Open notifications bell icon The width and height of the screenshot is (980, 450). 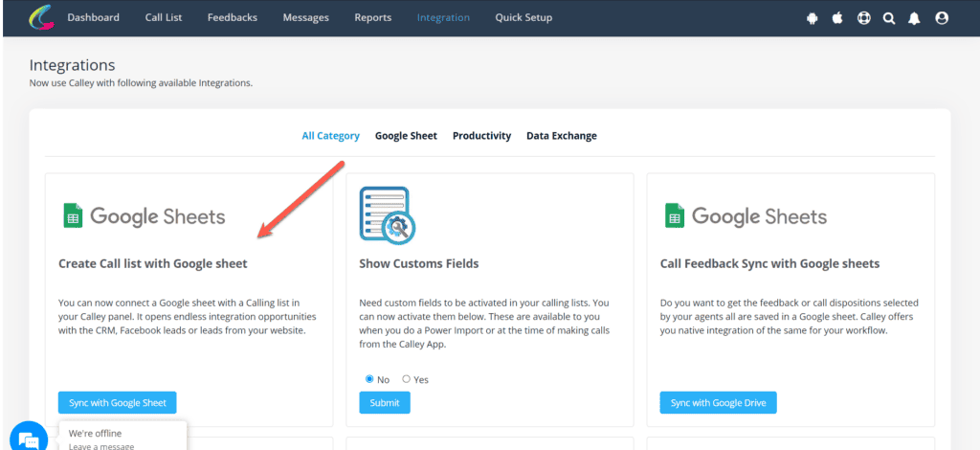(914, 18)
